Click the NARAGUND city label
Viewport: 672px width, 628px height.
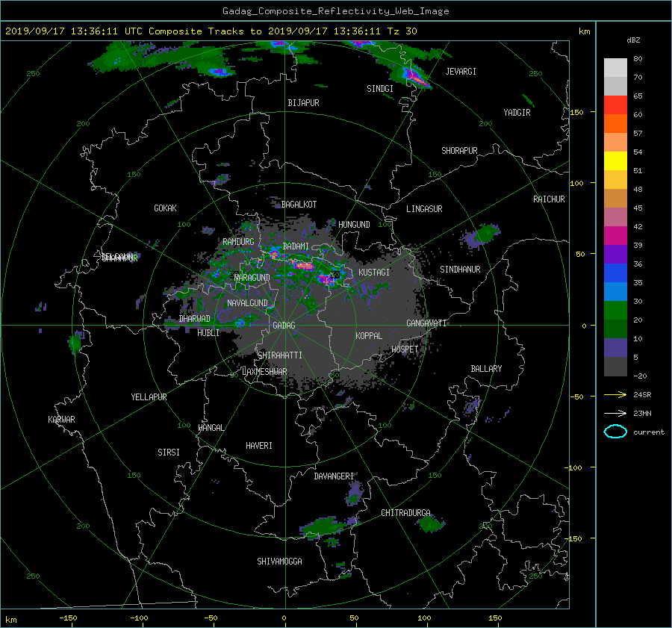[x=252, y=278]
